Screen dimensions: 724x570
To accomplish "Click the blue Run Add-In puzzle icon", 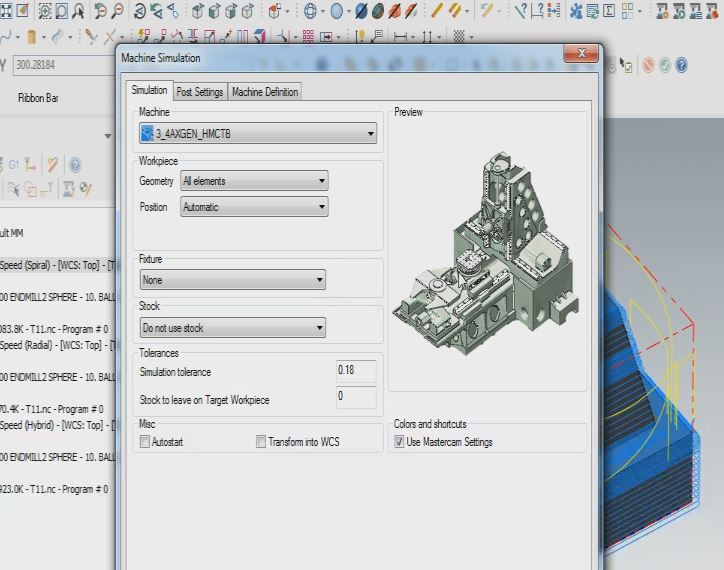I will (x=576, y=11).
